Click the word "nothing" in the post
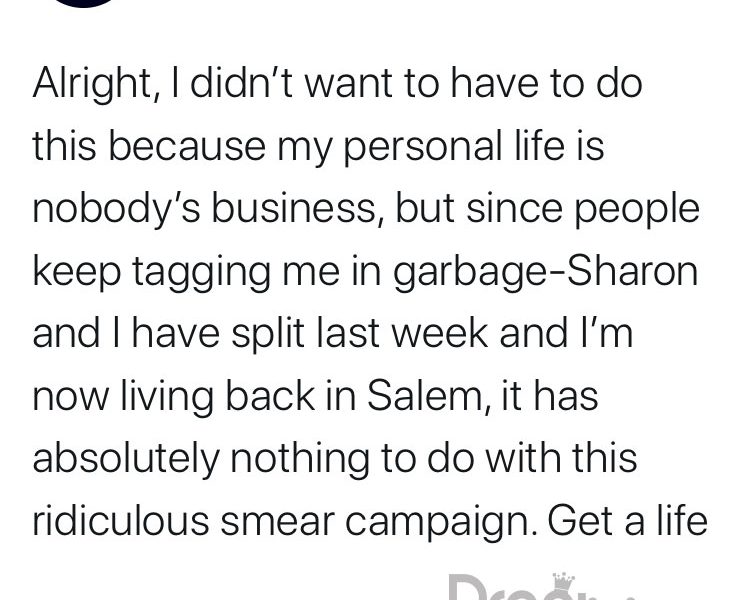Viewport: 750px width, 600px height. pyautogui.click(x=300, y=459)
